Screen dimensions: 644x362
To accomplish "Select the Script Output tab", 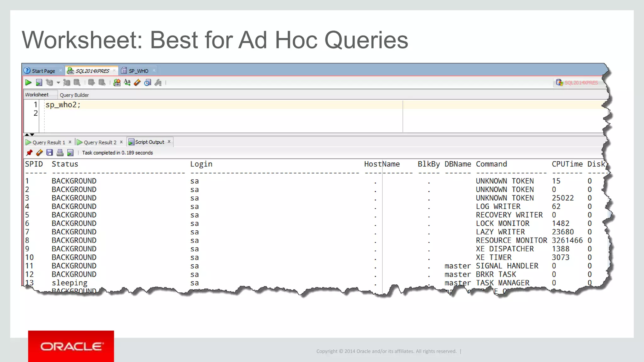I will [150, 142].
